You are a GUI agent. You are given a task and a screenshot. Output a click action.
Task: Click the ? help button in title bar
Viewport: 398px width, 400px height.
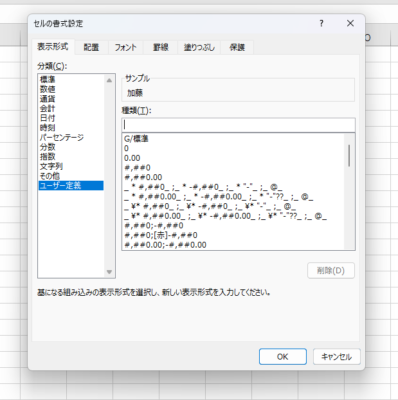pos(321,23)
